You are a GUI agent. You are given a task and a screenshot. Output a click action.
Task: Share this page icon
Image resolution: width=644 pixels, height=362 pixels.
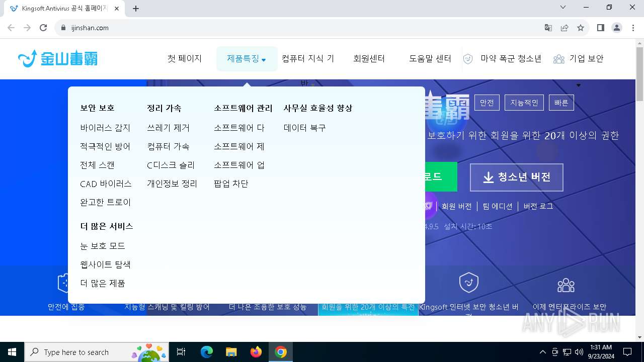[x=565, y=28]
